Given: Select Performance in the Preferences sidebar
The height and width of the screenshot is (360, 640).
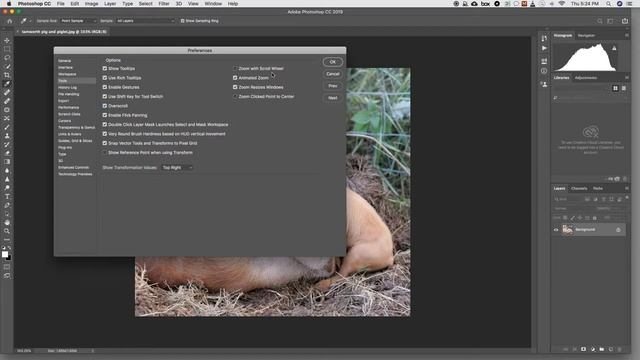Looking at the screenshot, I should [69, 107].
